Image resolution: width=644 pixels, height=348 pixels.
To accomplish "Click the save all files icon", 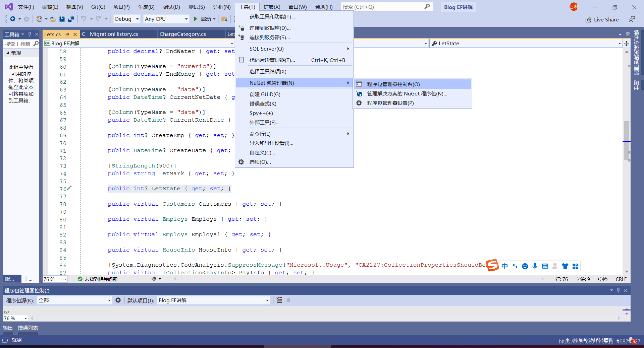I will [71, 19].
